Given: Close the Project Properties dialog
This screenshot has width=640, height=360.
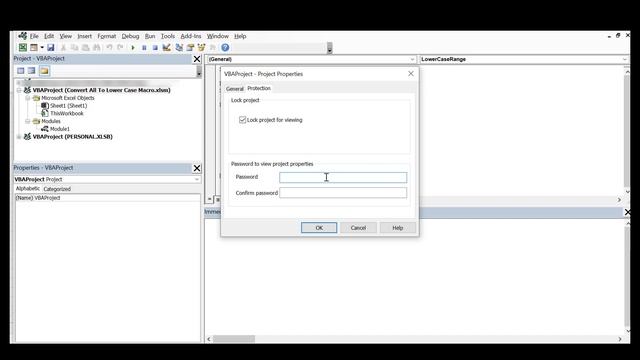Looking at the screenshot, I should click(411, 73).
